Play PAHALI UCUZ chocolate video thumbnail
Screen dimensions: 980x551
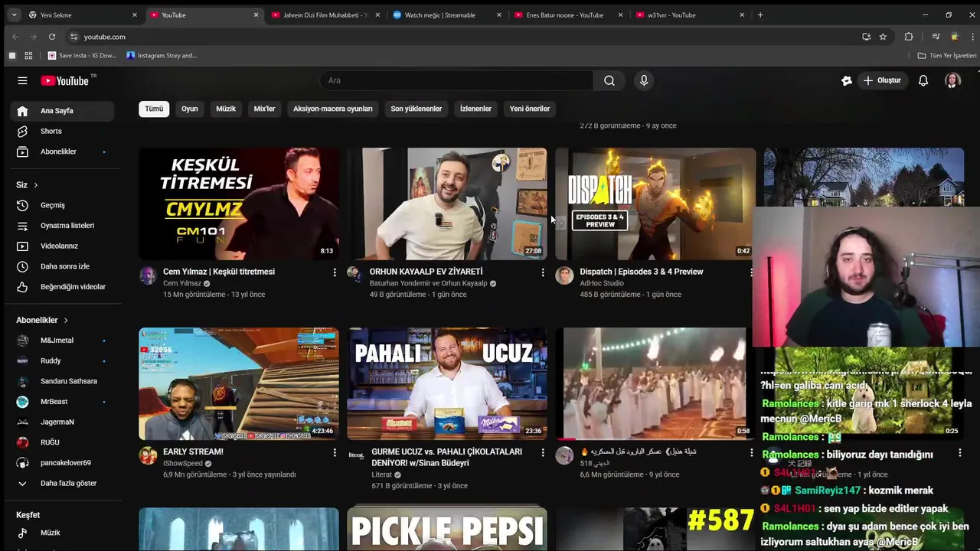[447, 383]
